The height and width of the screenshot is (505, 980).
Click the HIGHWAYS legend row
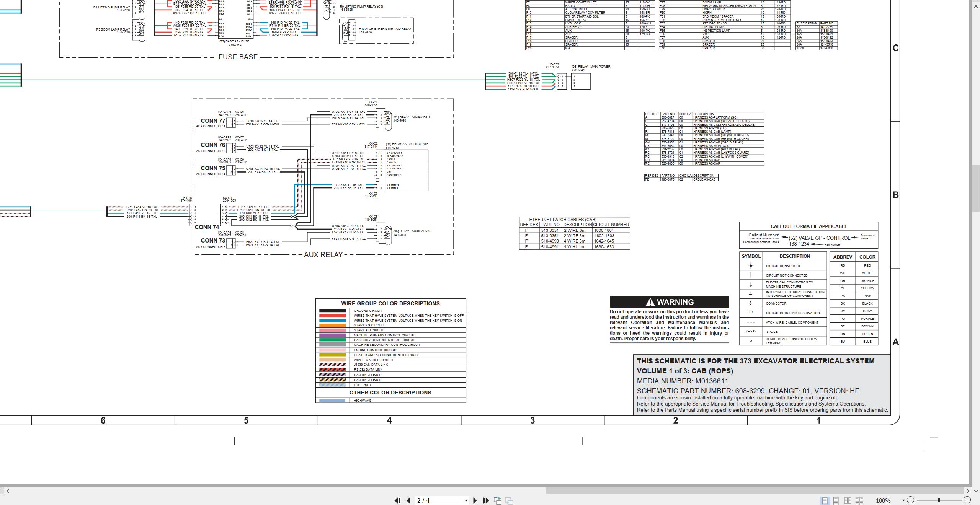[x=390, y=401]
